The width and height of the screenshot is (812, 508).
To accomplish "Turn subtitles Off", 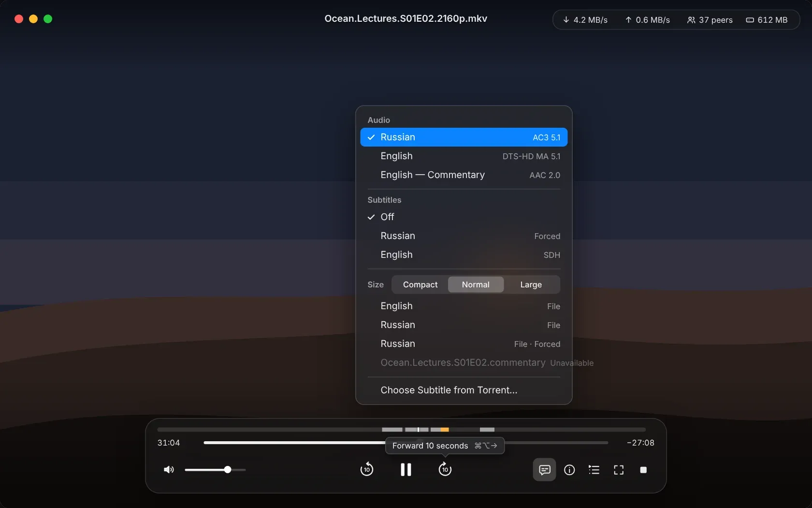I will [464, 217].
